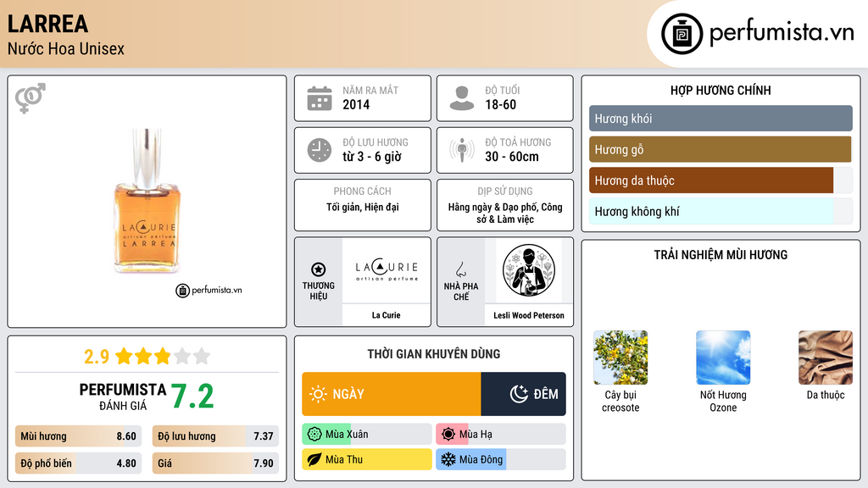This screenshot has width=868, height=488.
Task: Click the Đêm night usage bar
Action: coord(524,394)
